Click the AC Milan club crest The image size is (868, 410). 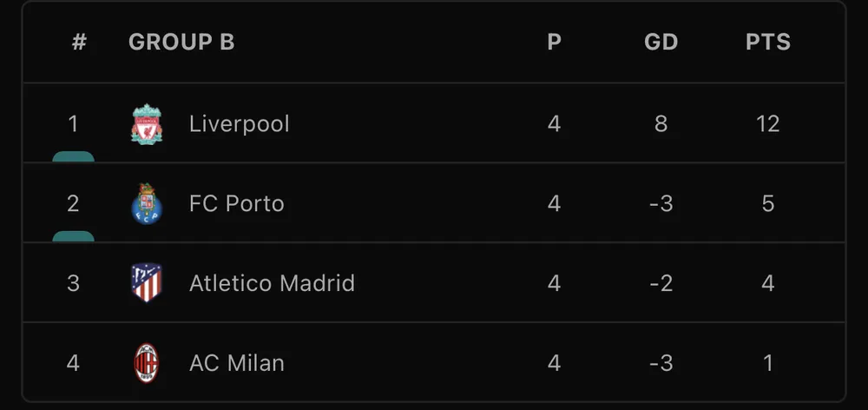(147, 363)
